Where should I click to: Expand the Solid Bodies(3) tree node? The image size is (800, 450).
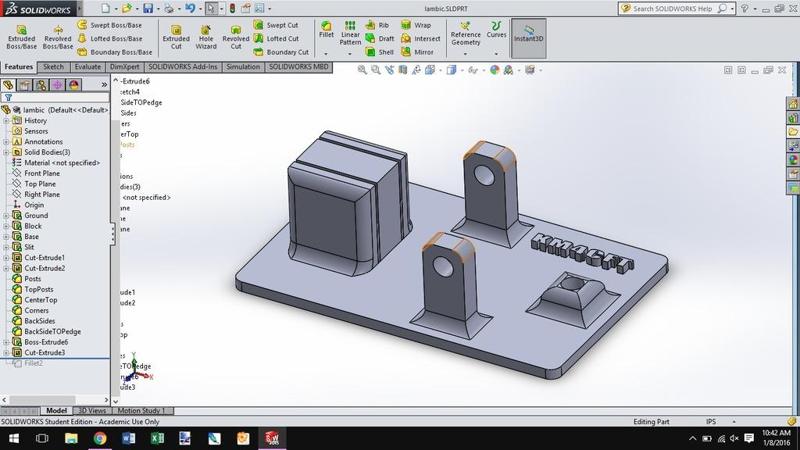[7, 152]
